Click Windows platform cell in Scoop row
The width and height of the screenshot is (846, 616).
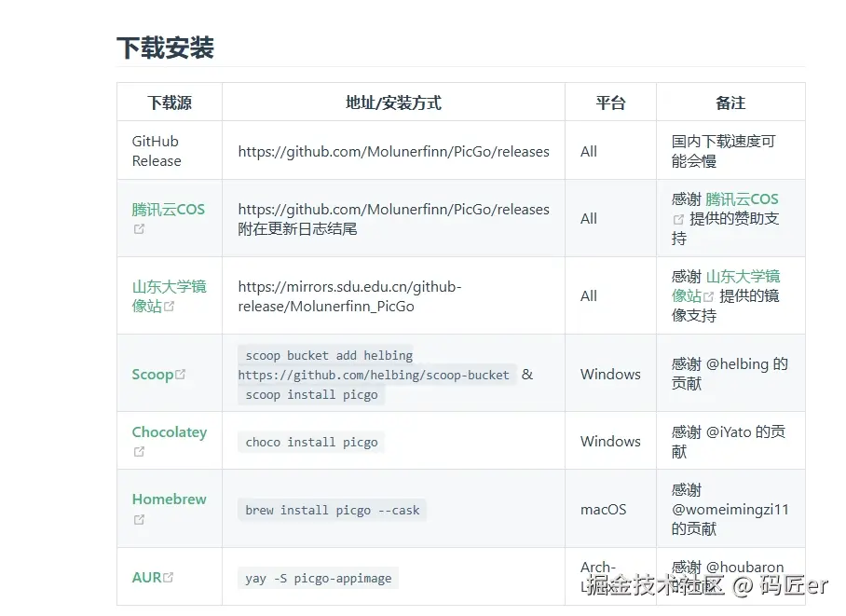pos(610,374)
